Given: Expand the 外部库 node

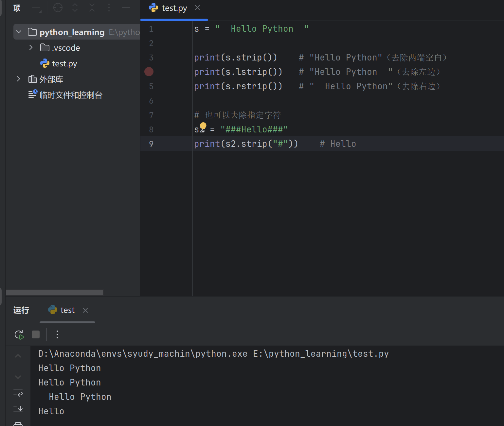Looking at the screenshot, I should 19,79.
